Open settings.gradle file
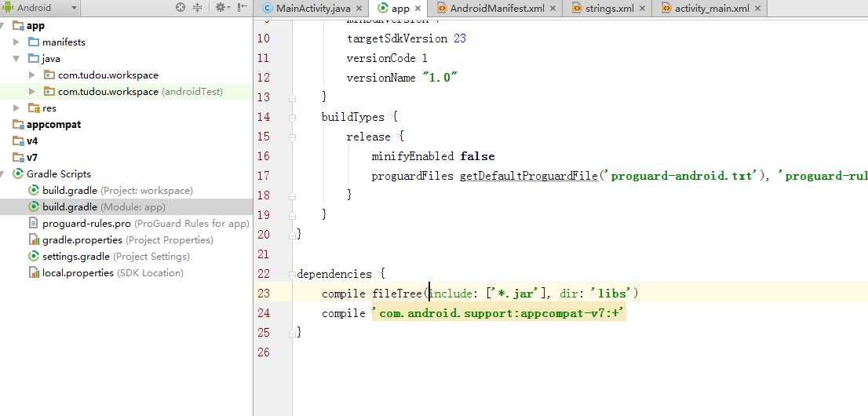This screenshot has height=416, width=868. click(x=115, y=257)
